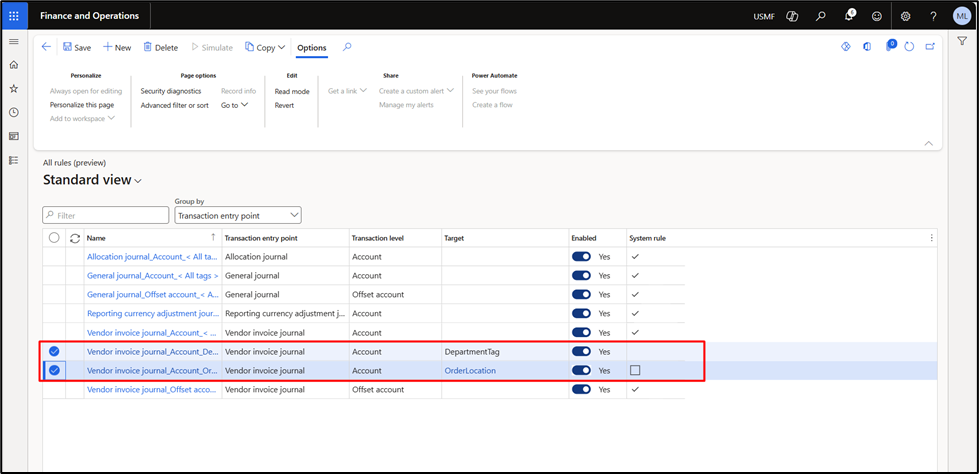Collapse the action pane chevron
This screenshot has width=979, height=474.
click(x=928, y=143)
